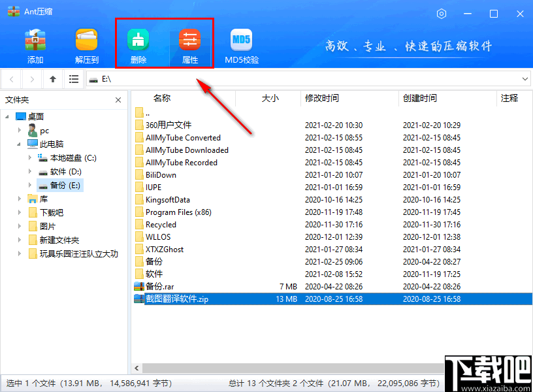The image size is (533, 392).
Task: Select the 软件 folder in file list
Action: (x=149, y=274)
